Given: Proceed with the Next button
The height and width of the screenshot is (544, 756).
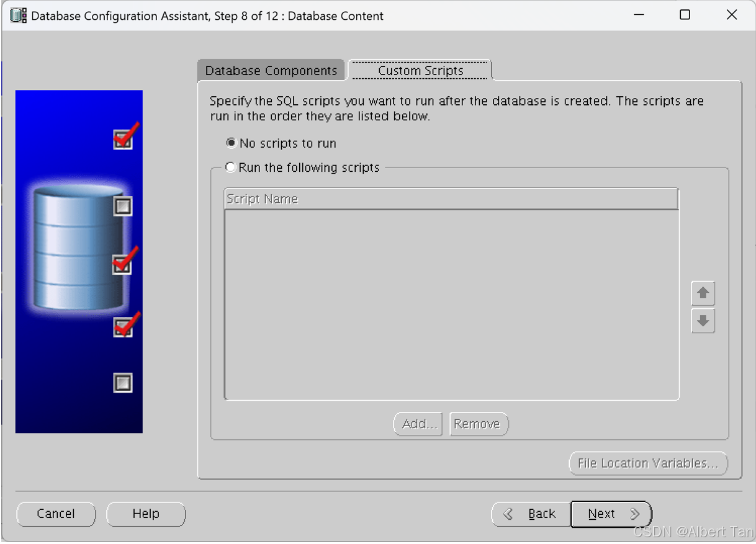Looking at the screenshot, I should point(611,514).
